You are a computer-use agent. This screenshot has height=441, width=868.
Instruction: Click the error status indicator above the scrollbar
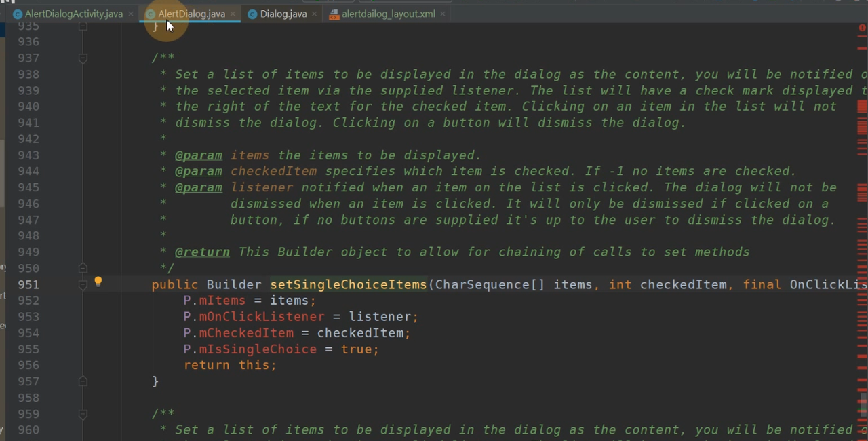[862, 28]
